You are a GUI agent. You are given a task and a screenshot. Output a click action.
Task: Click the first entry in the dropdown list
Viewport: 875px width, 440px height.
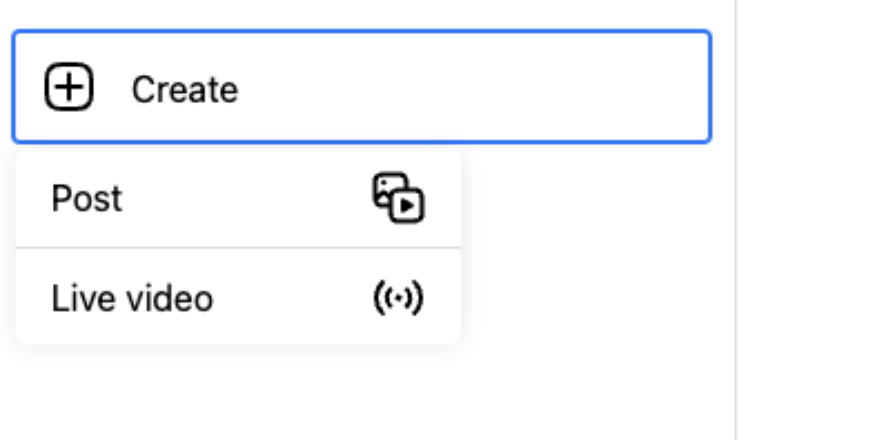click(x=238, y=198)
